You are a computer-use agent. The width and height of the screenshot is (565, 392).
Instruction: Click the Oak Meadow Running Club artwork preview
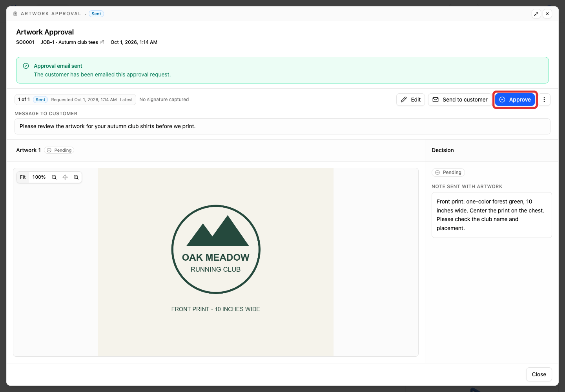pos(216,262)
